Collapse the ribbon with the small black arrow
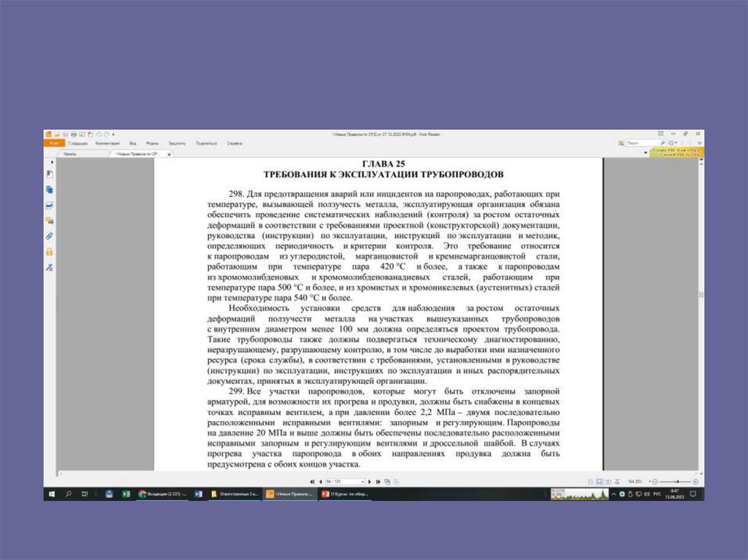This screenshot has height=560, width=748. [x=646, y=153]
